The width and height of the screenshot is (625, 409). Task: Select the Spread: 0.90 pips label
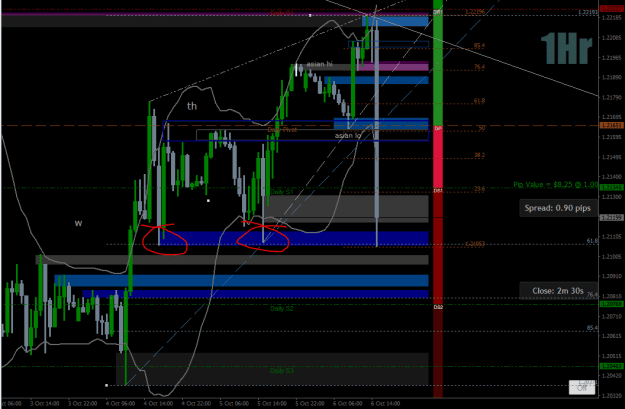tap(557, 208)
